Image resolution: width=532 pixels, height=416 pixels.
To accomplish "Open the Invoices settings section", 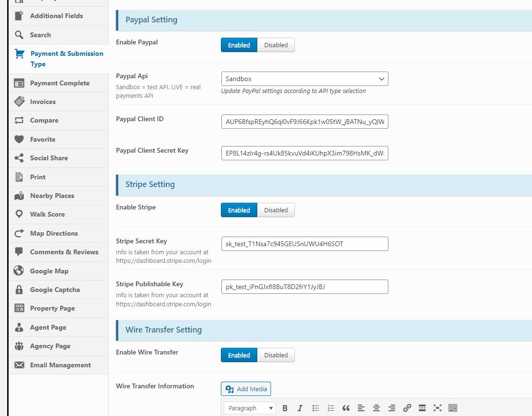I will 59,102.
